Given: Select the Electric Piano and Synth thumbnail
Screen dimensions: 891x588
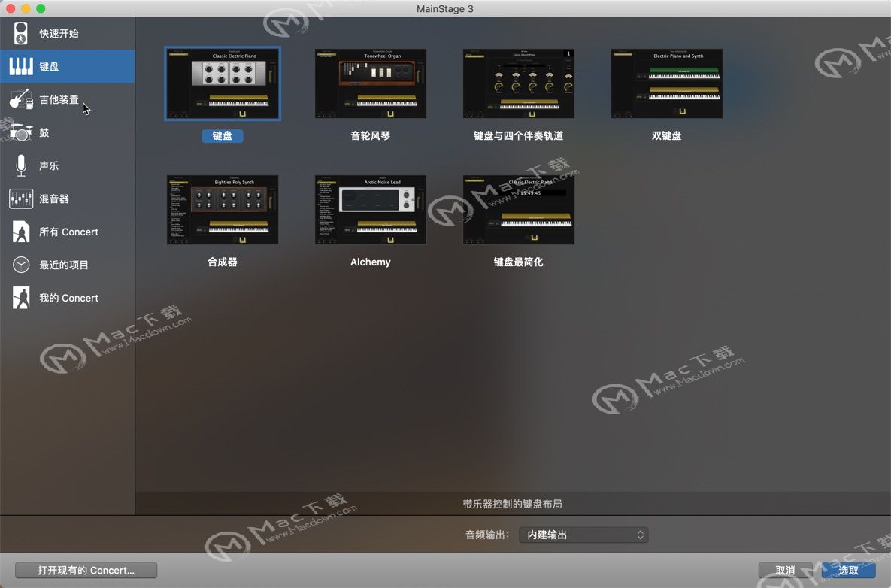Looking at the screenshot, I should [666, 83].
